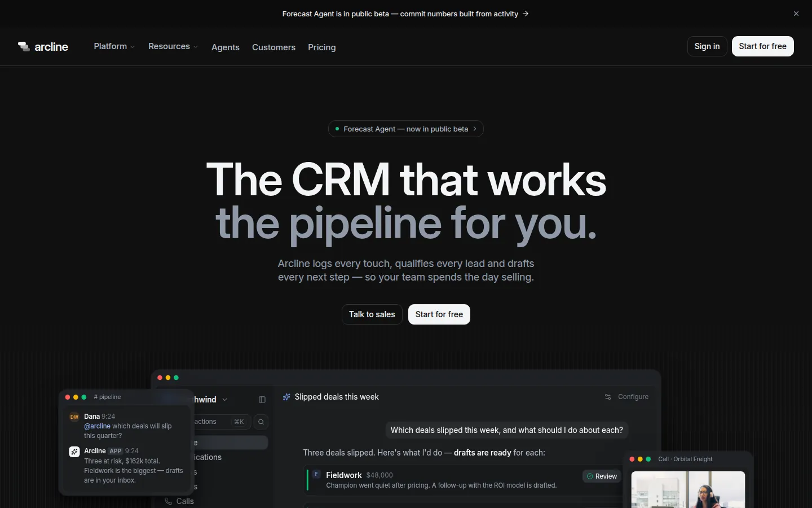Expand the Platform dropdown menu
The image size is (812, 508).
tap(114, 46)
